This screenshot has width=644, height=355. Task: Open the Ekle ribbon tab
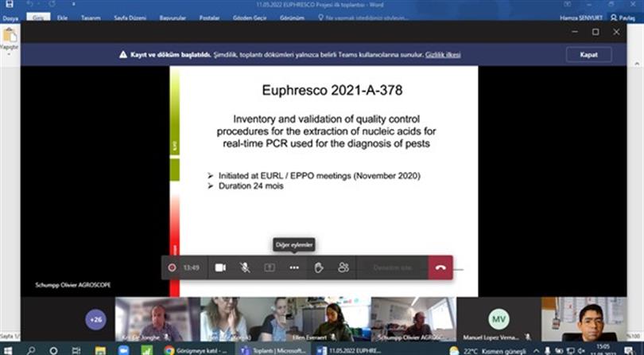tap(62, 17)
